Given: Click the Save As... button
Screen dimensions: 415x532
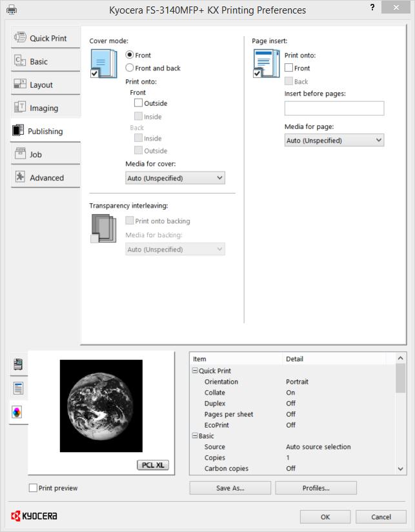Looking at the screenshot, I should click(x=230, y=488).
